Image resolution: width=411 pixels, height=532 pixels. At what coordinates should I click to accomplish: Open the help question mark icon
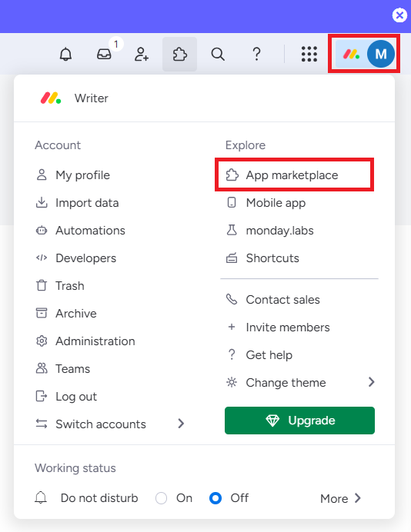pos(257,55)
